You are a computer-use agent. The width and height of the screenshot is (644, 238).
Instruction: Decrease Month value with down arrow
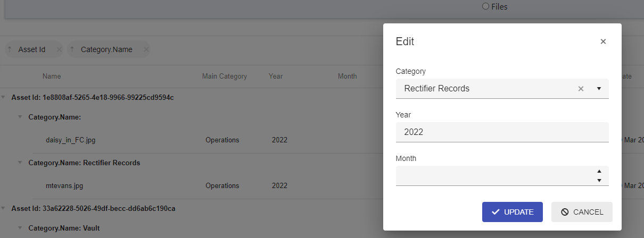coord(599,181)
